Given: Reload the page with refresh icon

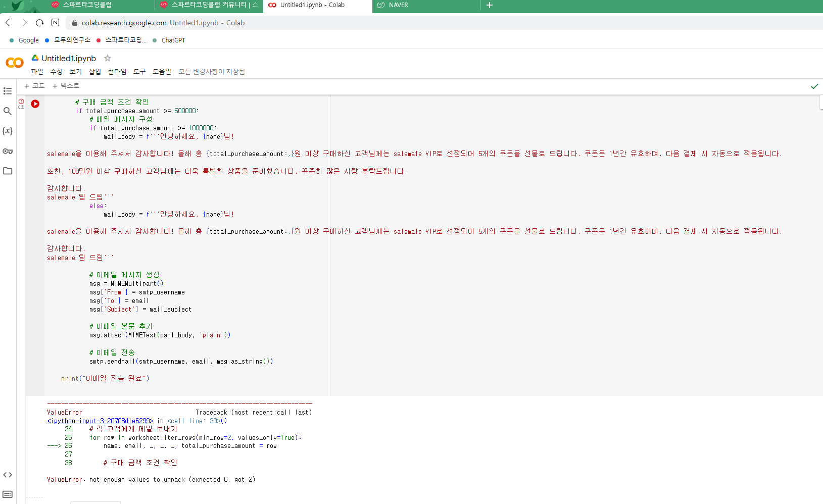Looking at the screenshot, I should coord(39,23).
